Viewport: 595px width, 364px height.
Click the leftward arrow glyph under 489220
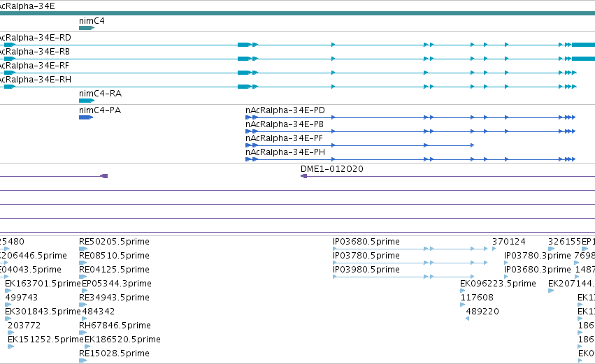coord(468,319)
